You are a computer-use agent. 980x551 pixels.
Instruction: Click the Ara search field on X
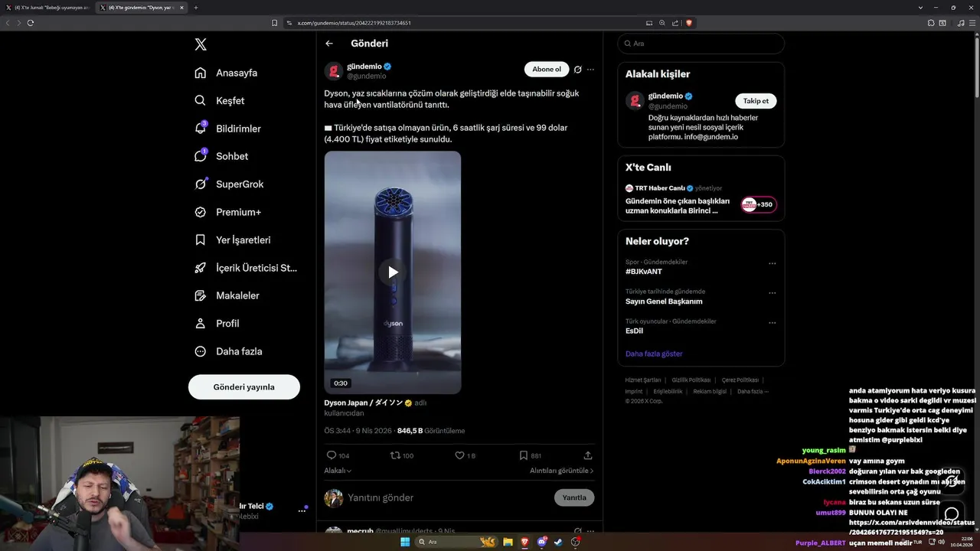pyautogui.click(x=701, y=44)
